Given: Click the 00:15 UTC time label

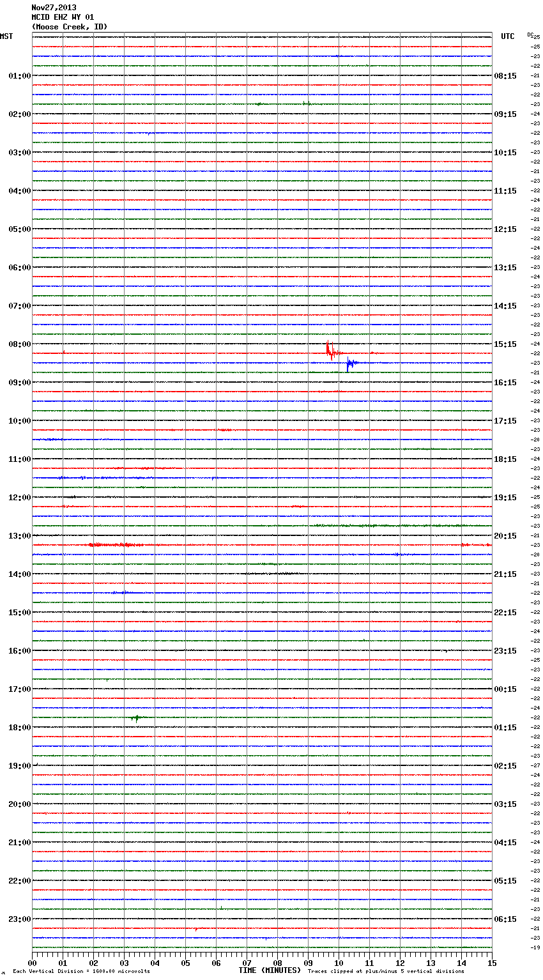Looking at the screenshot, I should [505, 689].
